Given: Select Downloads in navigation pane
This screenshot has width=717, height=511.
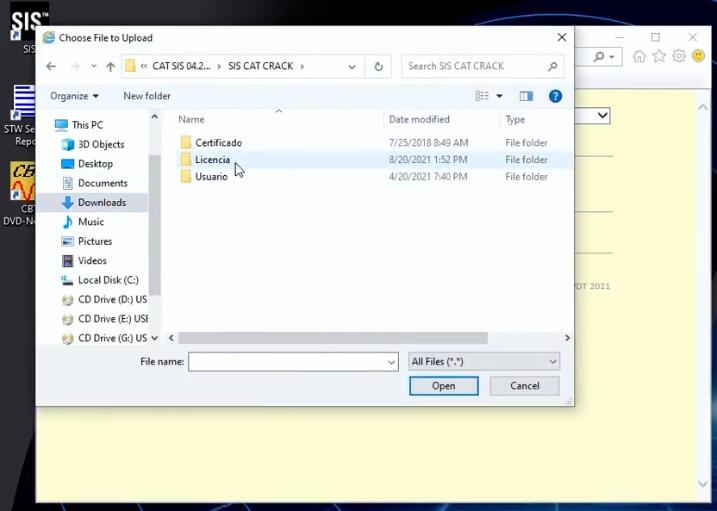Looking at the screenshot, I should (x=102, y=202).
